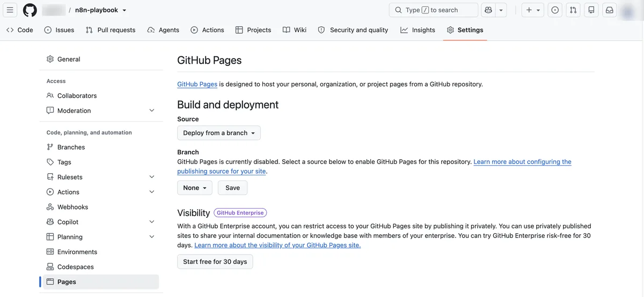This screenshot has width=644, height=297.
Task: Open Actions settings in sidebar
Action: point(101,192)
